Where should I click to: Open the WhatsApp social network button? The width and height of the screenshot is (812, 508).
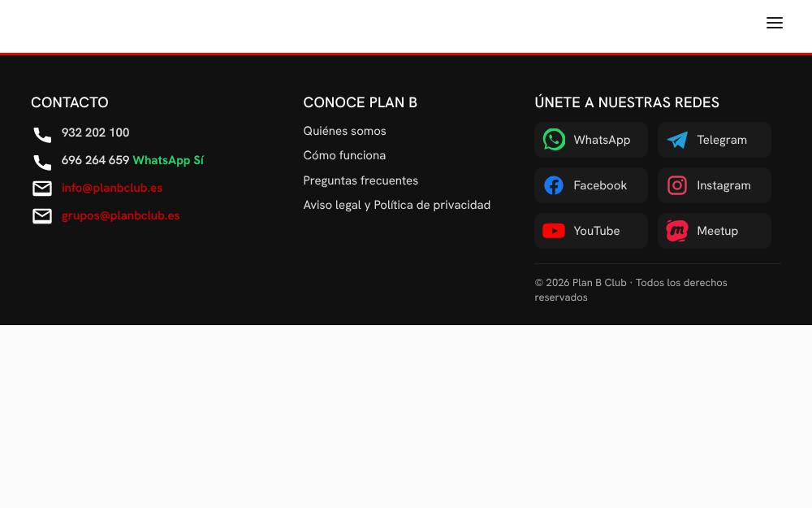(591, 140)
